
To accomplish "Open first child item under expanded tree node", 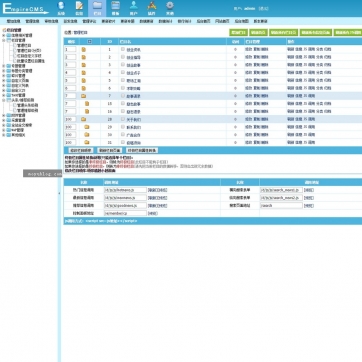I will tap(24, 45).
